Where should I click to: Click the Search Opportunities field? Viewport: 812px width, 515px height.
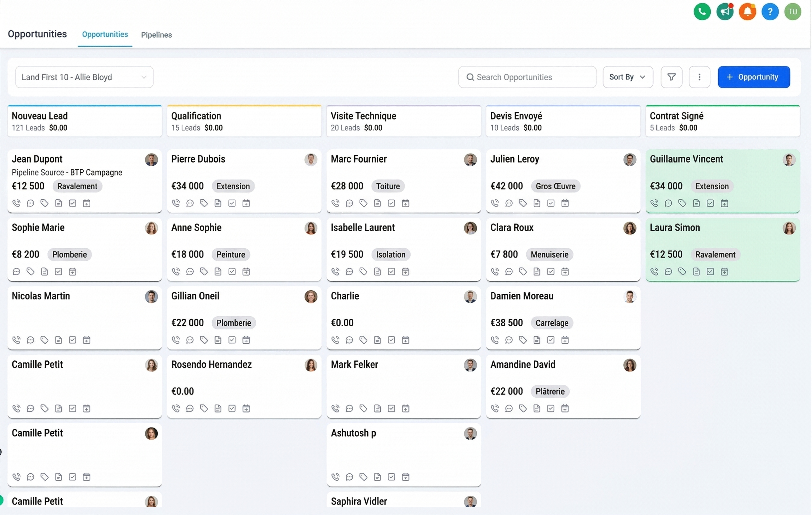527,77
